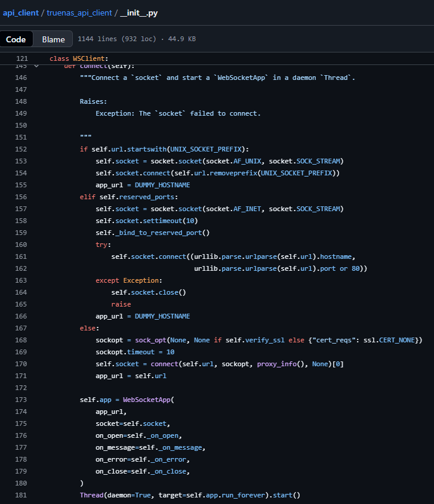Switch to the Blame tab
The image size is (434, 504).
tap(53, 39)
